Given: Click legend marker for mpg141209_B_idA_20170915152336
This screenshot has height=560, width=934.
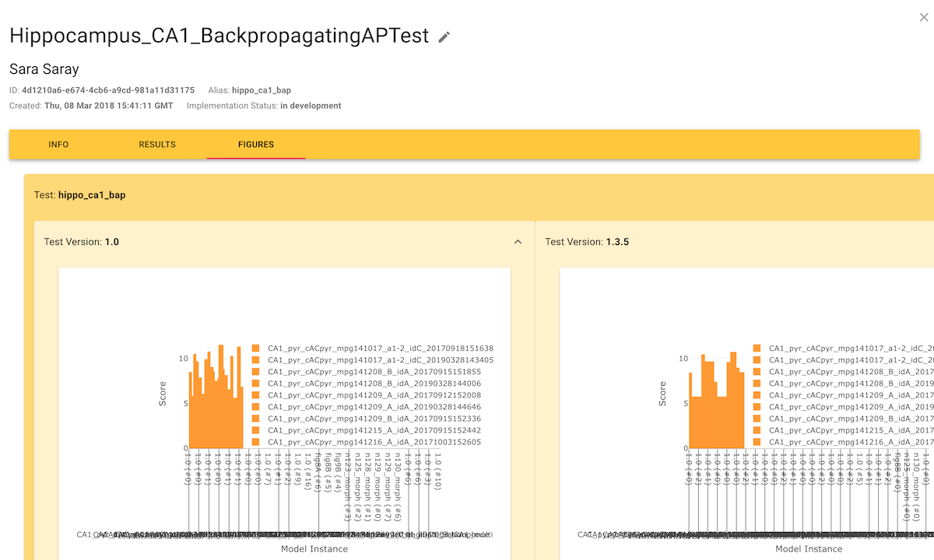Looking at the screenshot, I should (x=255, y=418).
